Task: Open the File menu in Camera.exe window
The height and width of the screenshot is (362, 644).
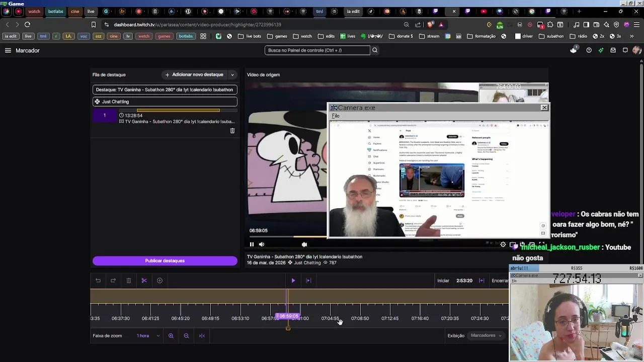Action: tap(336, 116)
